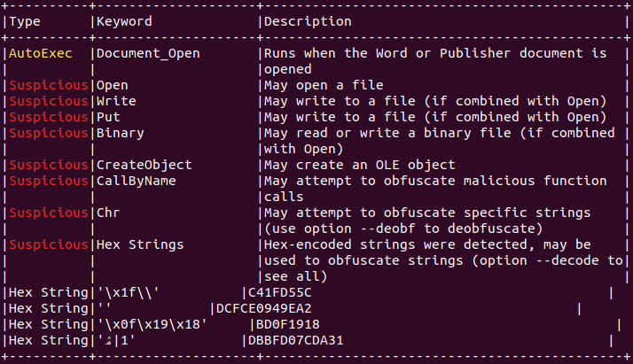The height and width of the screenshot is (364, 633).
Task: Select the hex value DCFCE0949EA2
Action: coord(263,309)
